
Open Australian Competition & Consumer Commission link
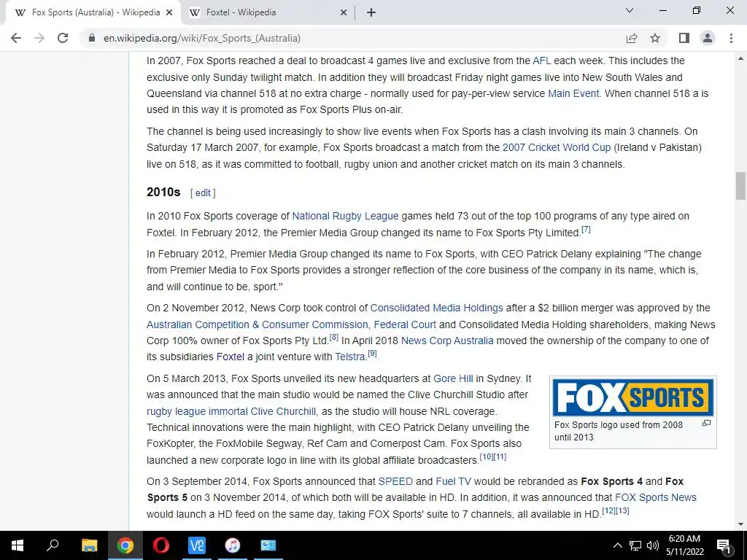coord(258,324)
